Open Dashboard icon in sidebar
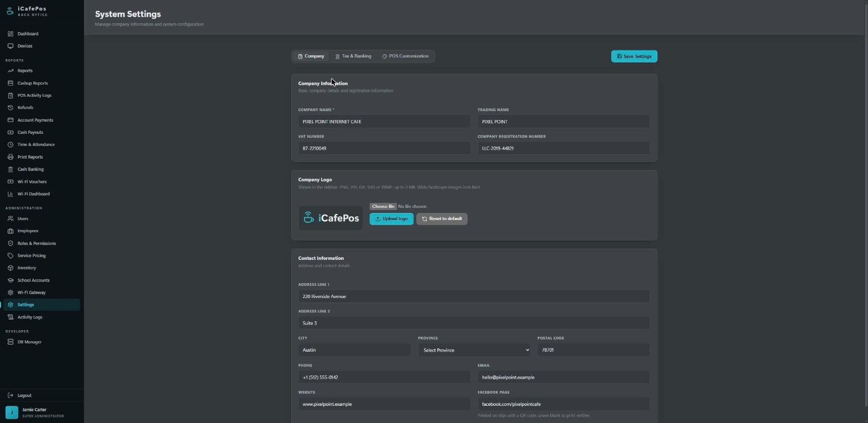 click(11, 34)
